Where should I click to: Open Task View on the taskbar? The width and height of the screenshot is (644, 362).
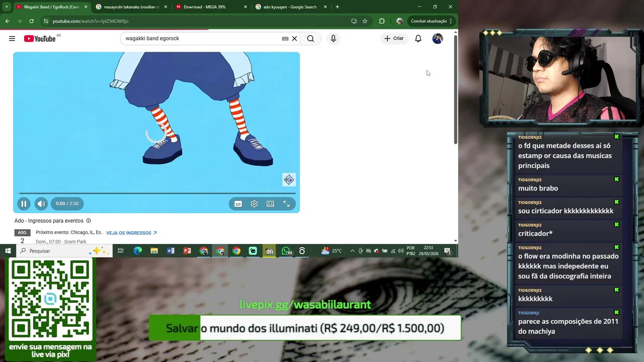click(x=121, y=251)
